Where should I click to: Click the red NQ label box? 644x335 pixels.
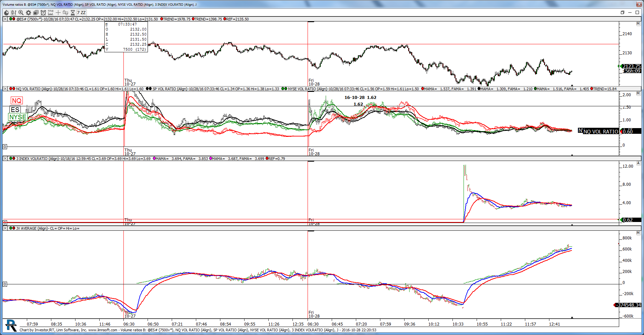click(16, 101)
